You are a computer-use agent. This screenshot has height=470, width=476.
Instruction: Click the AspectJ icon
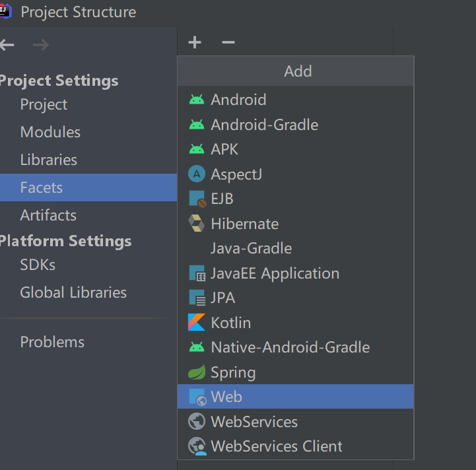197,174
